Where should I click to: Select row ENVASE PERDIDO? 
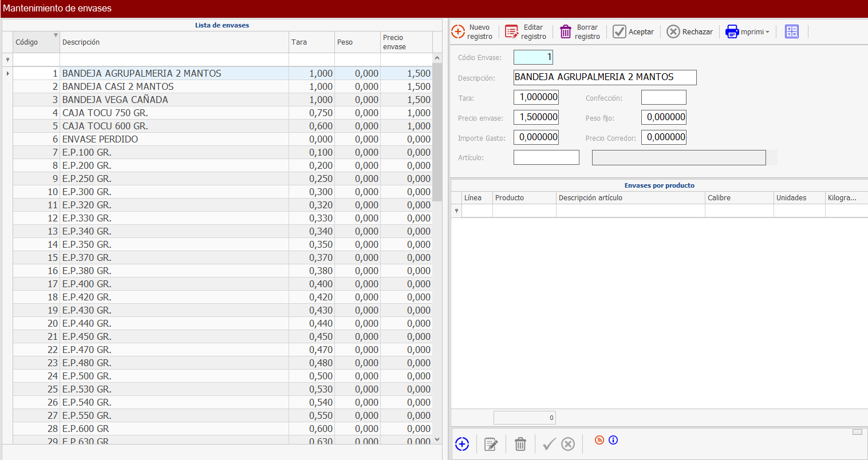pyautogui.click(x=222, y=139)
